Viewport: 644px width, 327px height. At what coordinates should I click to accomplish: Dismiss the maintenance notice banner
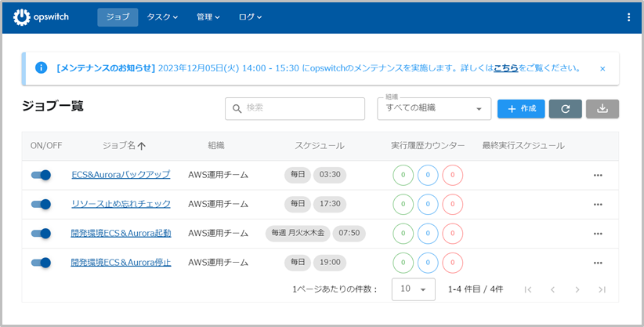(x=602, y=69)
